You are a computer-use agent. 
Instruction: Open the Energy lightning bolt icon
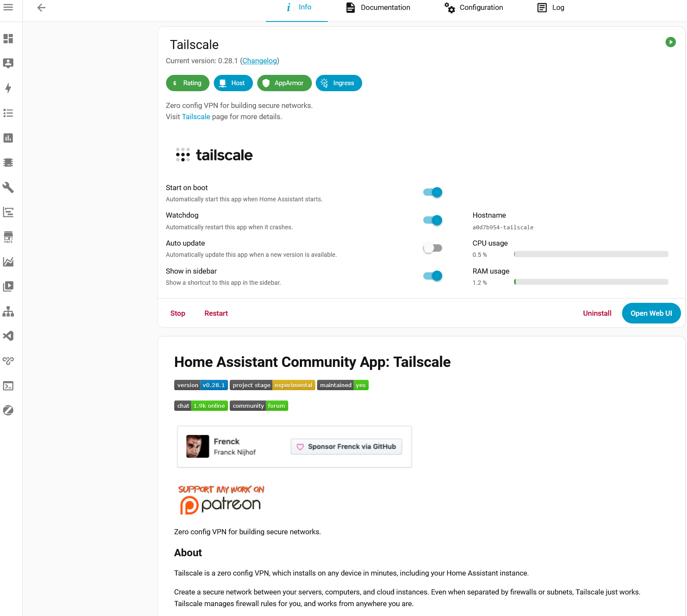[x=8, y=88]
